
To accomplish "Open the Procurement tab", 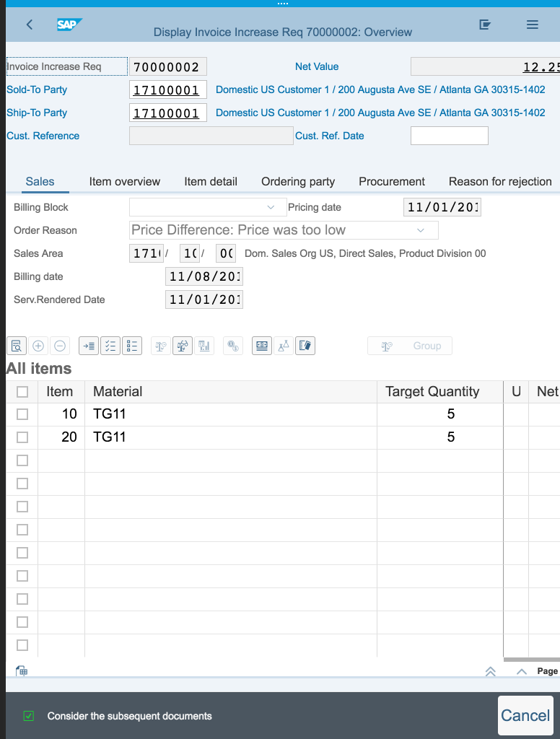I will tap(392, 181).
